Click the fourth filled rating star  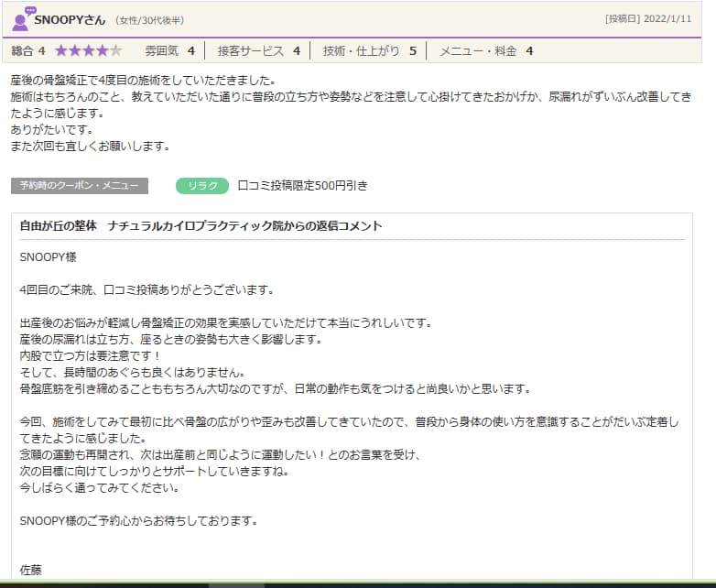(x=102, y=51)
